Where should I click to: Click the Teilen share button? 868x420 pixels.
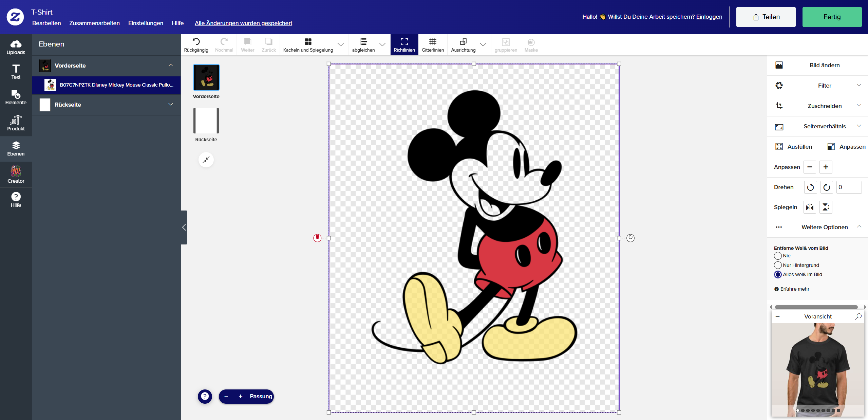(766, 17)
